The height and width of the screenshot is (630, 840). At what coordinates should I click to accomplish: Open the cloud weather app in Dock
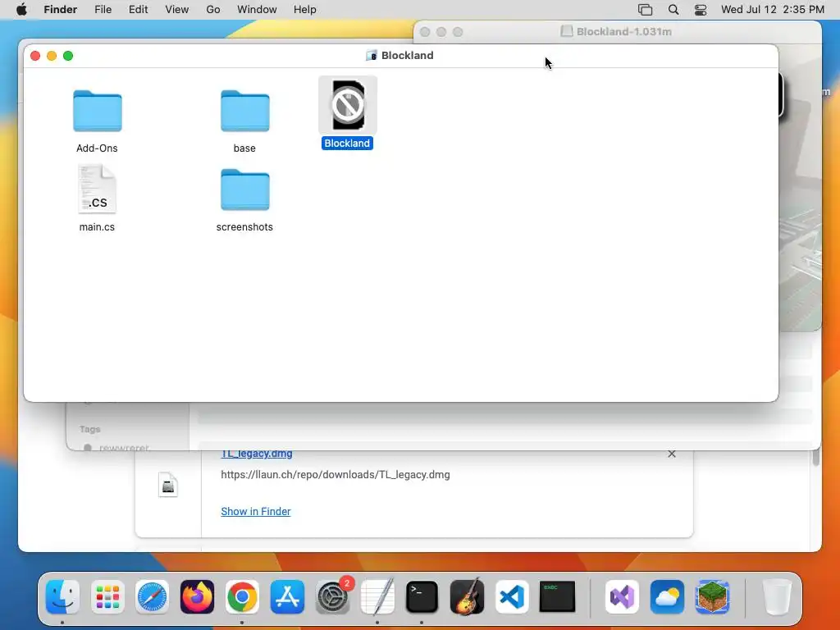point(667,596)
